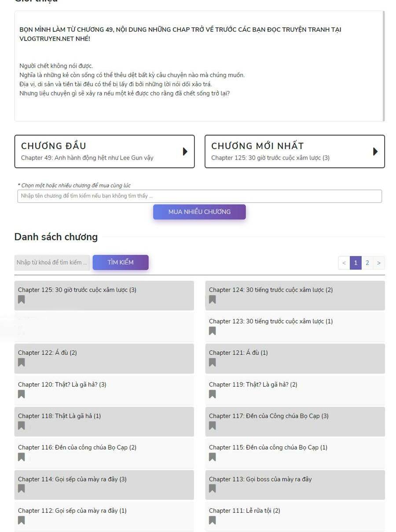Click the arrow in Chương Mới Nhất box
This screenshot has width=396, height=532.
click(375, 151)
